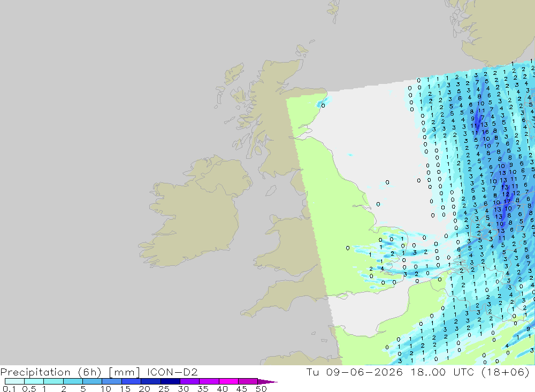Click the "Tu" weekday label

click(312, 372)
